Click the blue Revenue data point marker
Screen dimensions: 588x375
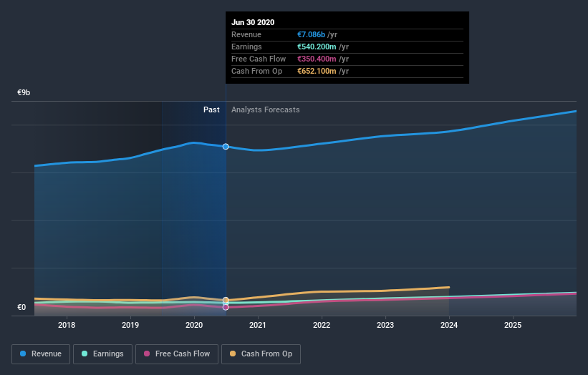(x=226, y=147)
